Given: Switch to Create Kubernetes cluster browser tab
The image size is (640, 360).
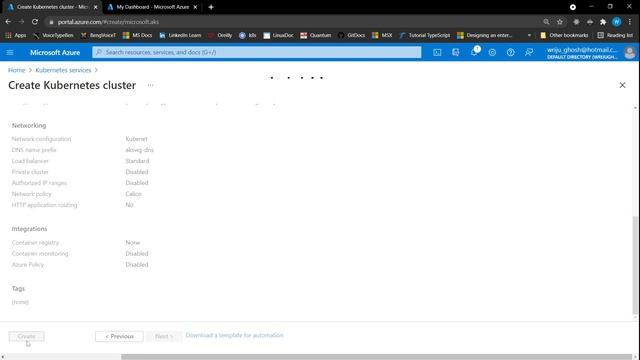Looking at the screenshot, I should 52,7.
